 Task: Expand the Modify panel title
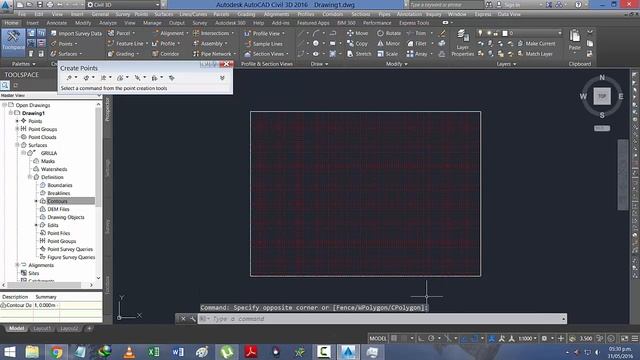[x=397, y=64]
